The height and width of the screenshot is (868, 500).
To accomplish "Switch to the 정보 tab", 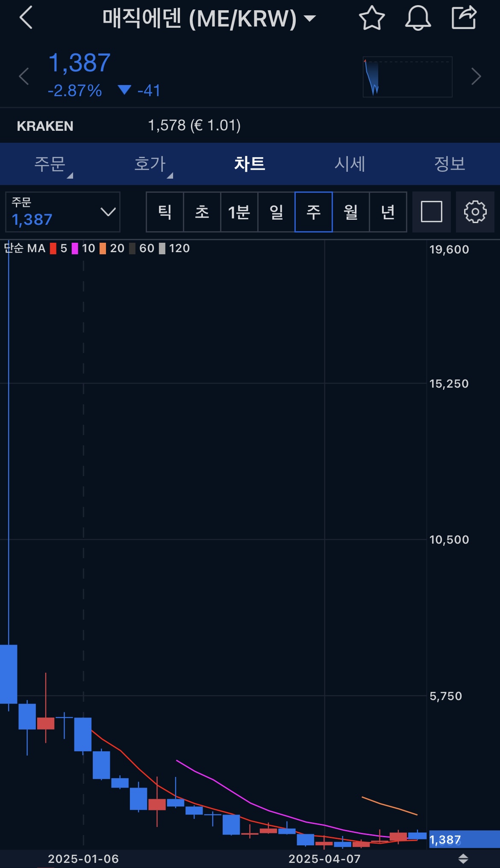I will pos(450,164).
